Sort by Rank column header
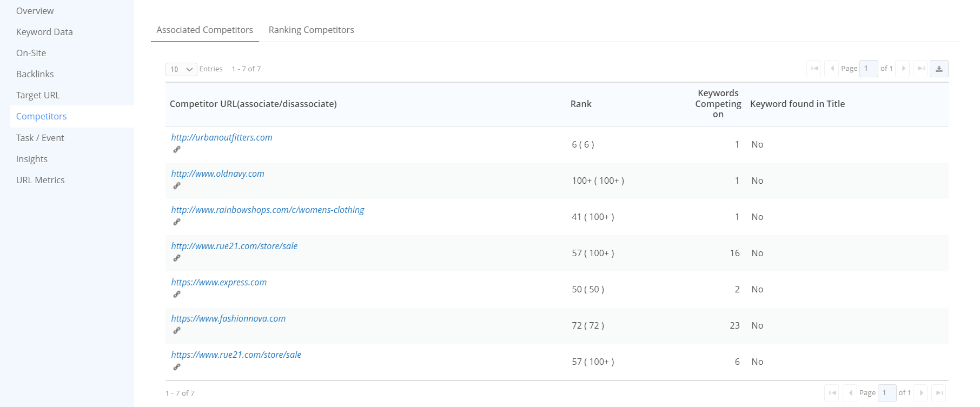This screenshot has width=980, height=407. (581, 104)
